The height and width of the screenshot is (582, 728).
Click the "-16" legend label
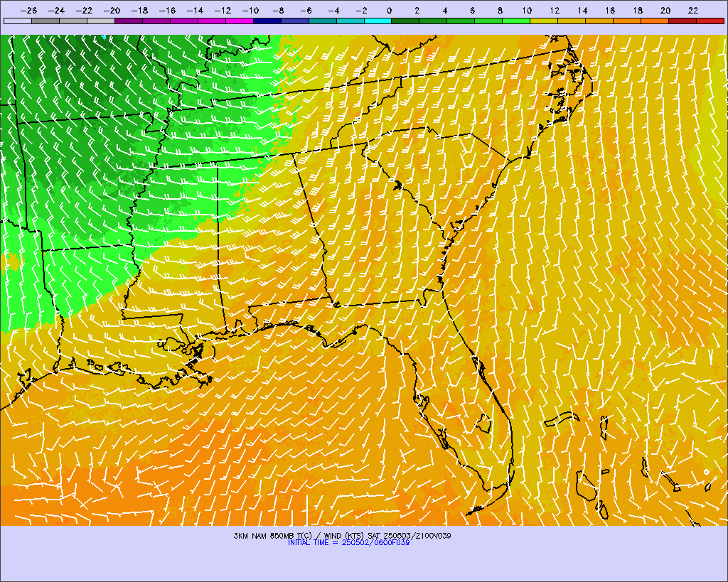coord(167,11)
